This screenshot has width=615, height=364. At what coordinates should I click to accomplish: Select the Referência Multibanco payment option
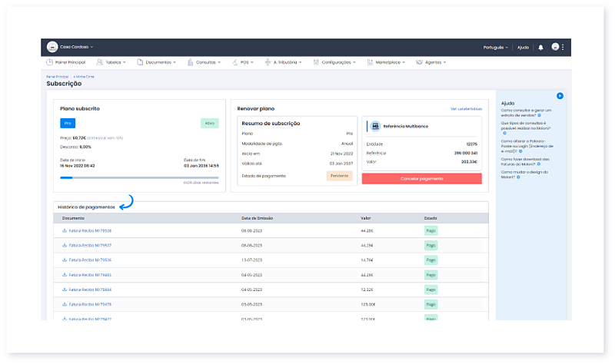click(421, 126)
